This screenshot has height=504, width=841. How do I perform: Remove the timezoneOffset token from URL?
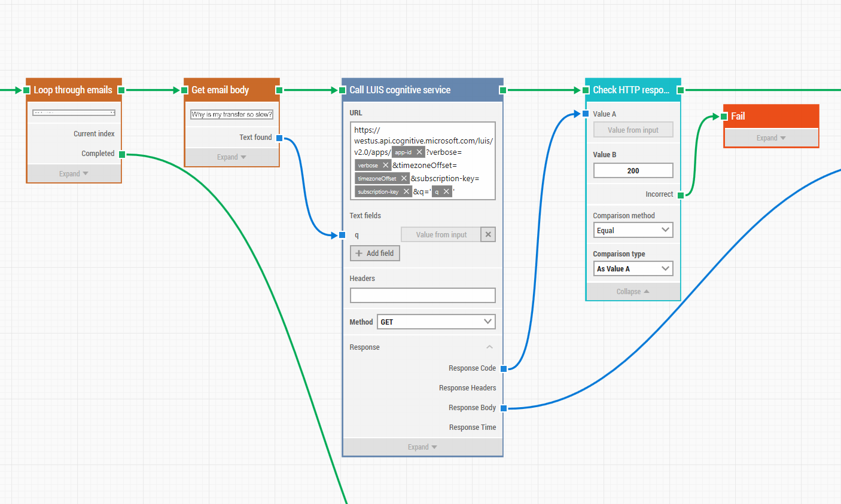404,179
